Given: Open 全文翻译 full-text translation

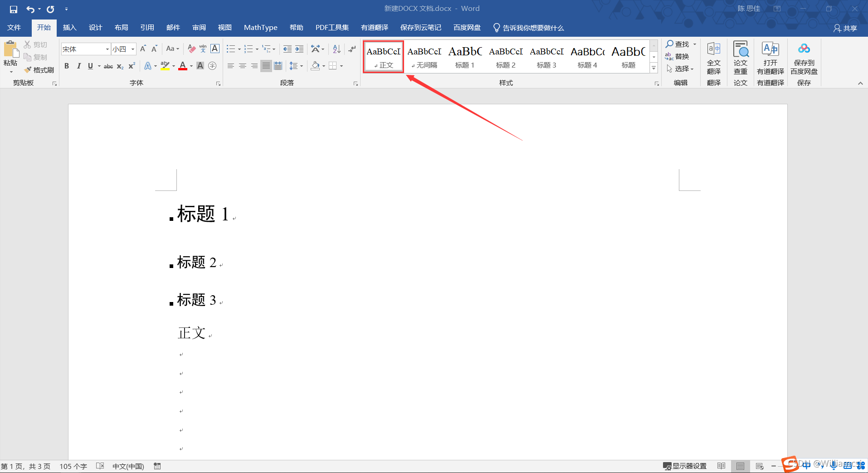Looking at the screenshot, I should click(713, 59).
